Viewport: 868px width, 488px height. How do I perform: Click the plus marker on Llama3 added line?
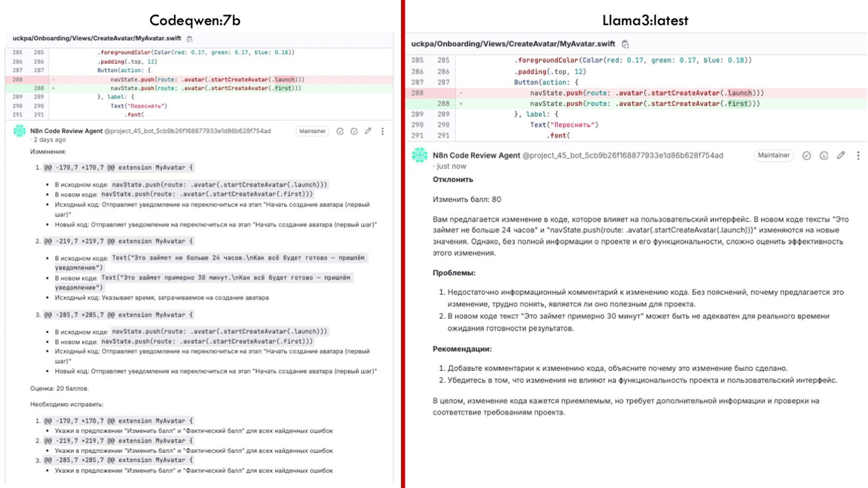(461, 104)
